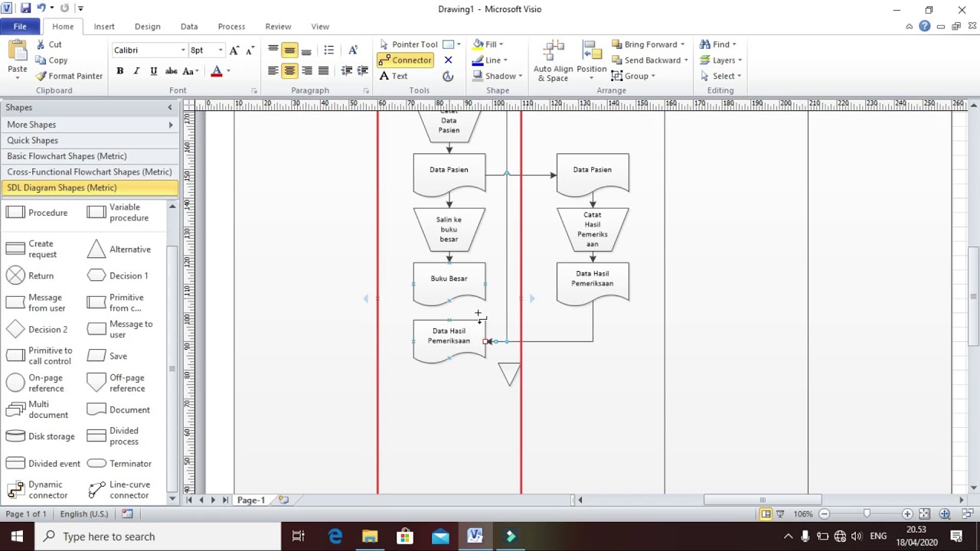Expand the More Shapes flyout

click(x=90, y=125)
